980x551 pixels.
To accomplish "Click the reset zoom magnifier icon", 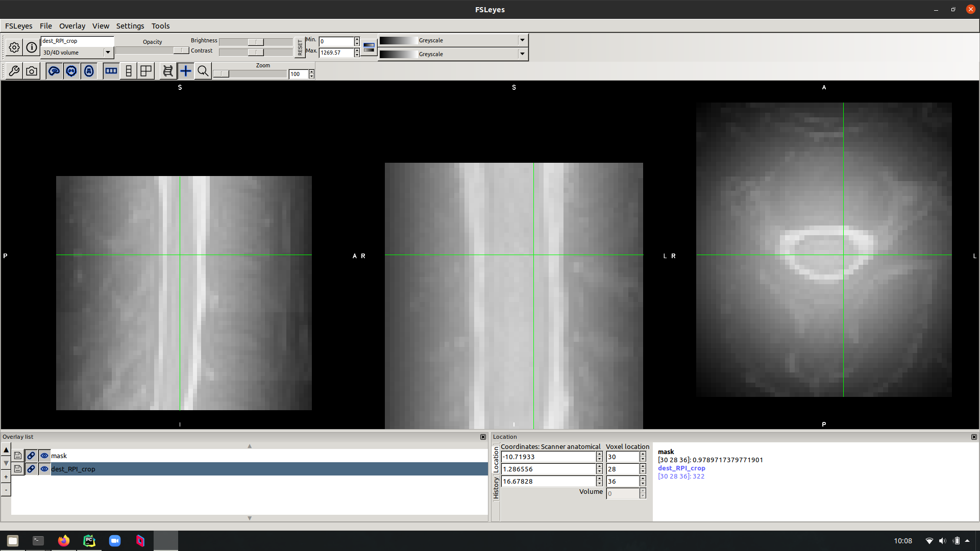I will (x=203, y=71).
